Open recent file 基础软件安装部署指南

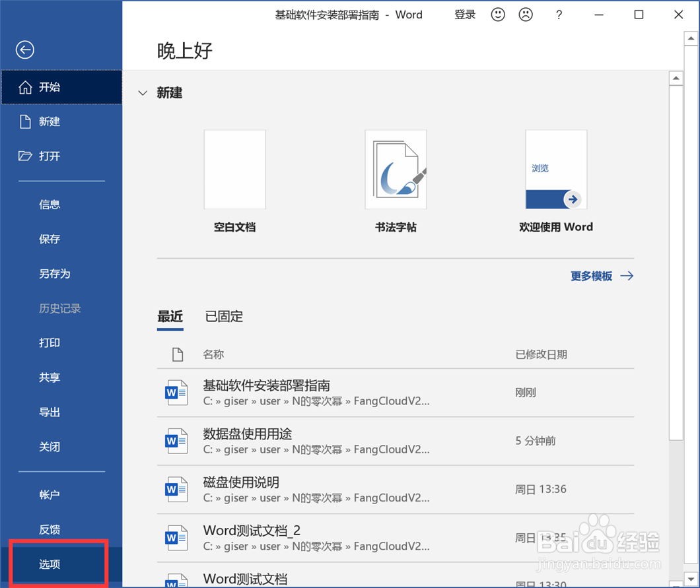coord(396,393)
